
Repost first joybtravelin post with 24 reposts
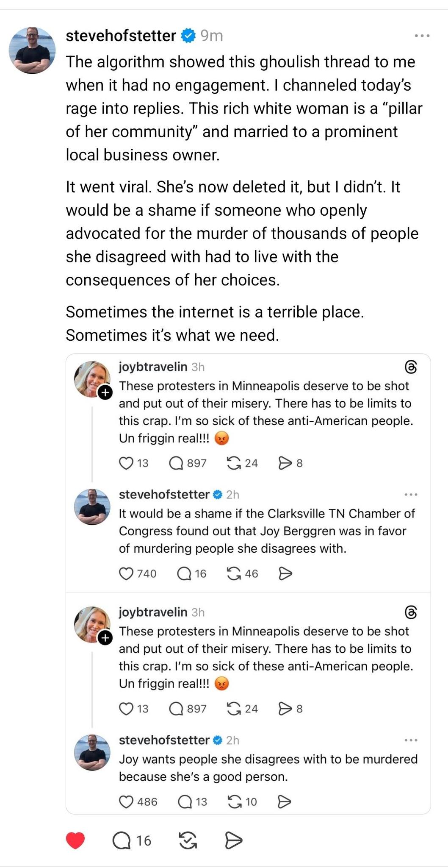234,463
